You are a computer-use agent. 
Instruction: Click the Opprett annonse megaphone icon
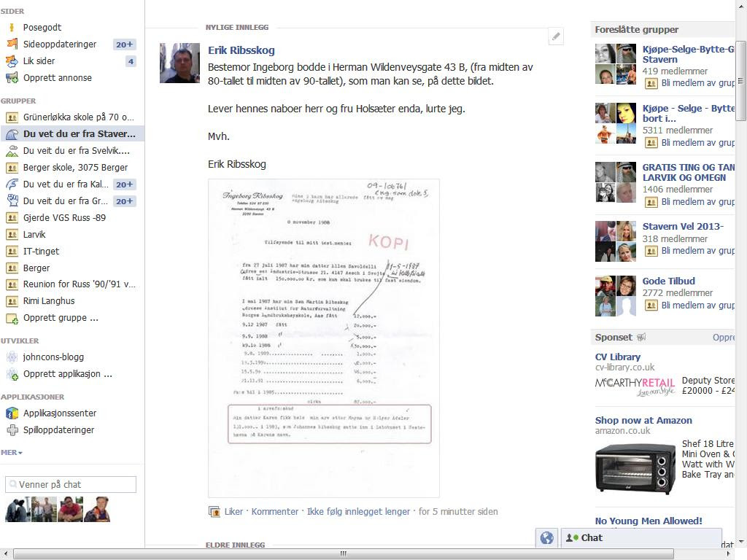[x=12, y=77]
